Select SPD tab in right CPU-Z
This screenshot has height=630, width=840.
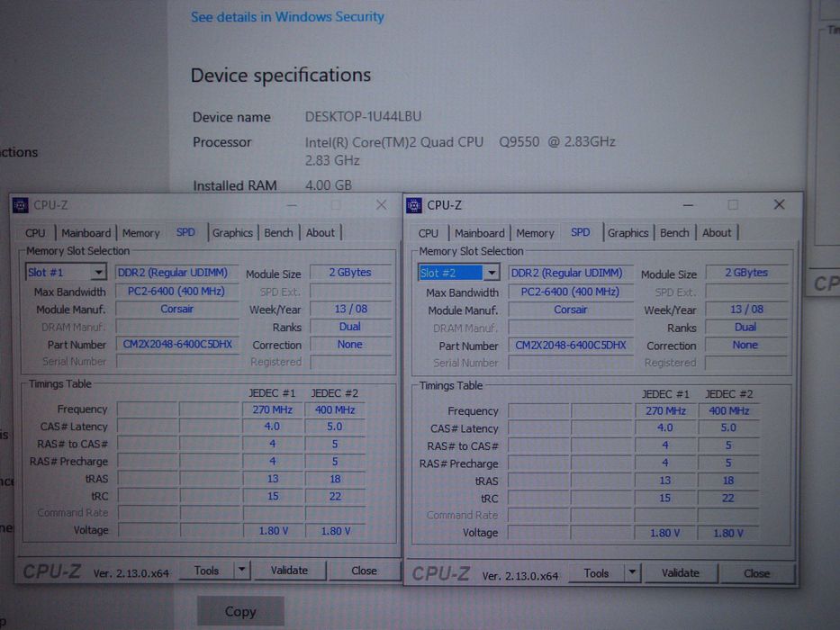[580, 232]
